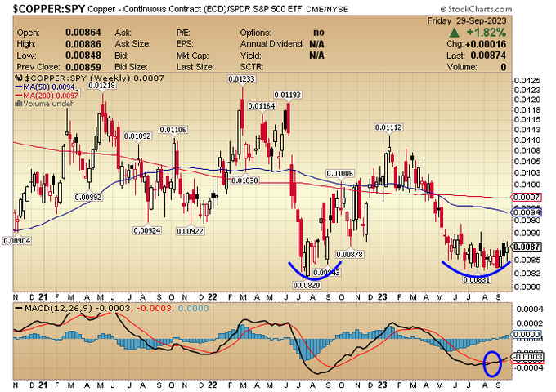Select the MA(200) 0.0097 legend entry
The image size is (556, 392).
(47, 96)
